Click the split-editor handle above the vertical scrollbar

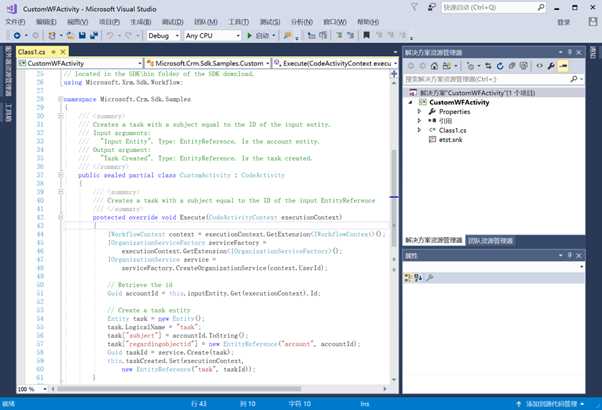[394, 74]
